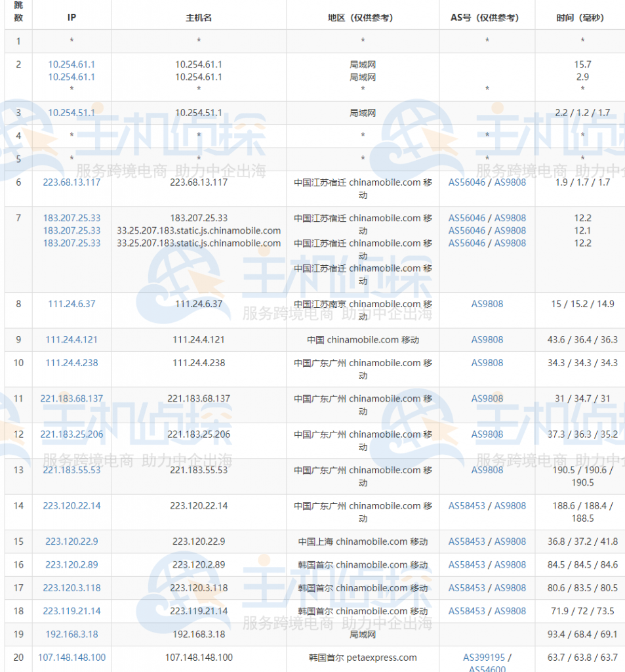The height and width of the screenshot is (672, 625).
Task: Open the IP link 10.254.61.1 at hop 2
Action: [x=71, y=65]
